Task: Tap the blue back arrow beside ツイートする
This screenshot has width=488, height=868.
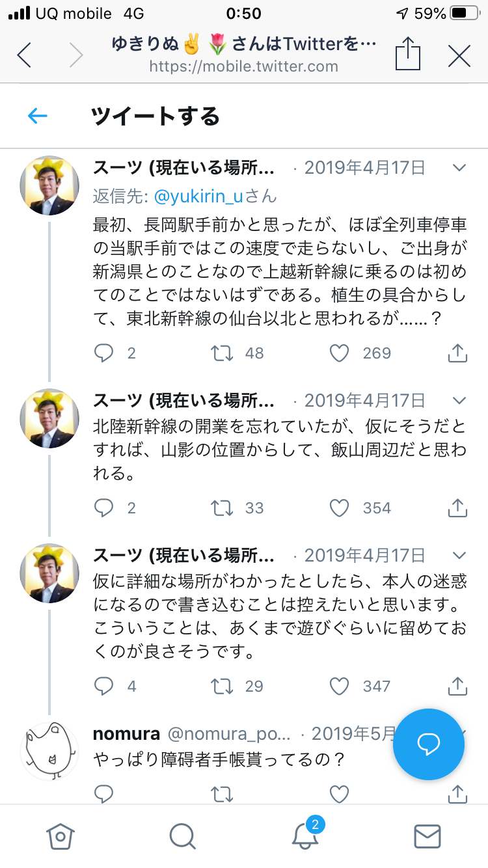Action: 38,116
